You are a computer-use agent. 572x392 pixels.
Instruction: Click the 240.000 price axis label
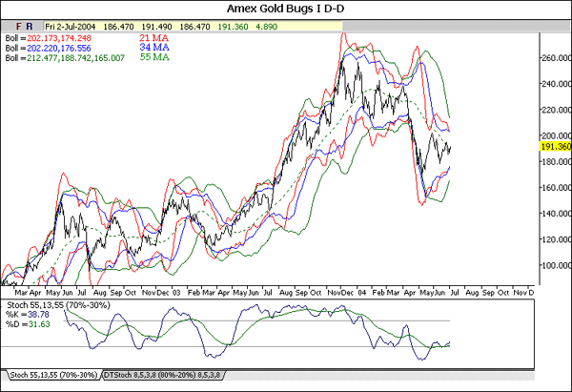tap(557, 84)
